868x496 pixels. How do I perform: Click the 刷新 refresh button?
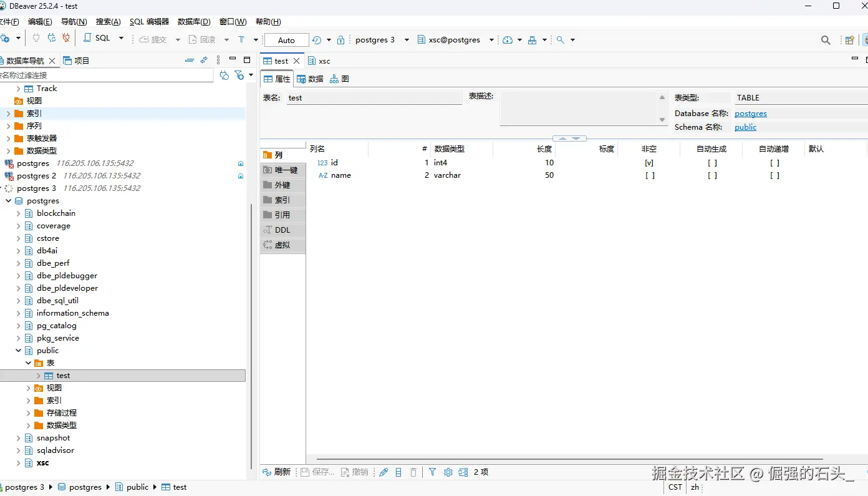point(277,472)
